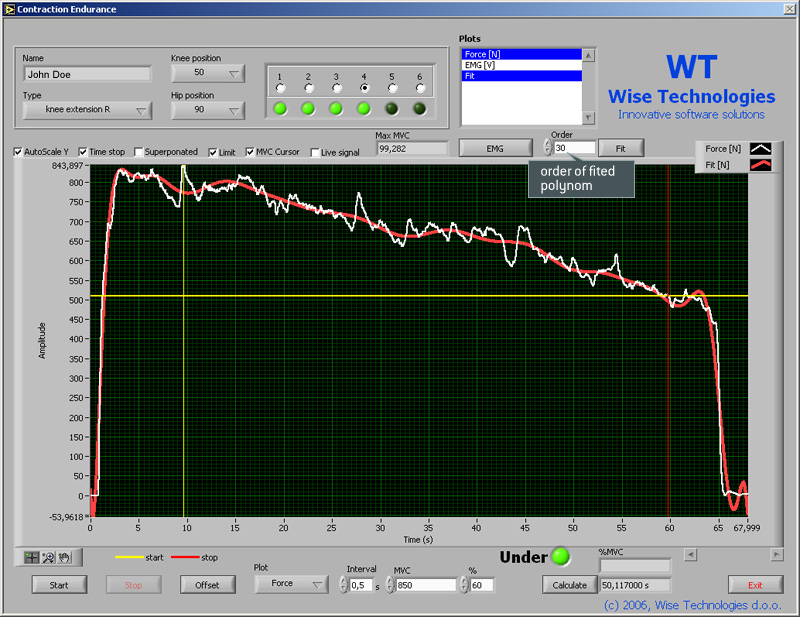
Task: Toggle the AutoScale Y checkbox
Action: pos(18,152)
